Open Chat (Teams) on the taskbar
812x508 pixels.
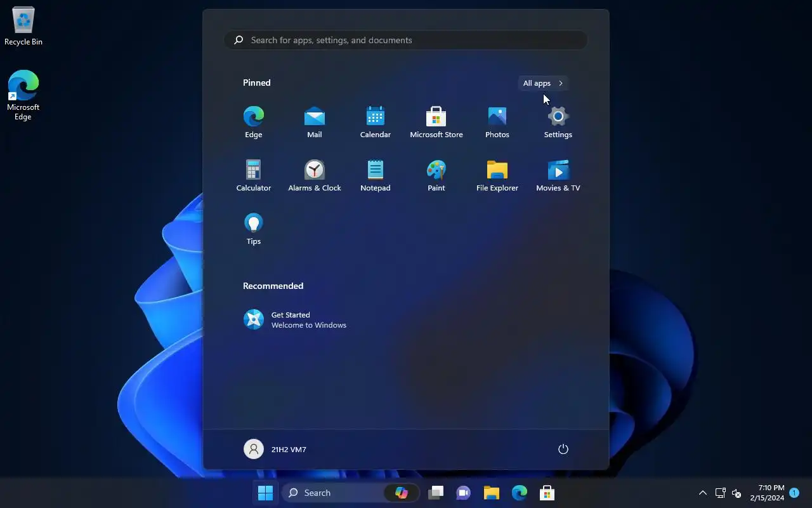464,493
